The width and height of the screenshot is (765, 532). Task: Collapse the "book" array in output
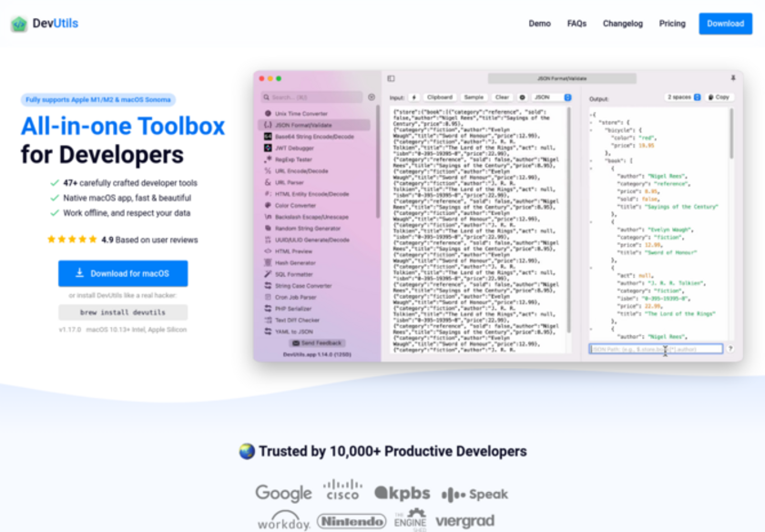[x=592, y=160]
